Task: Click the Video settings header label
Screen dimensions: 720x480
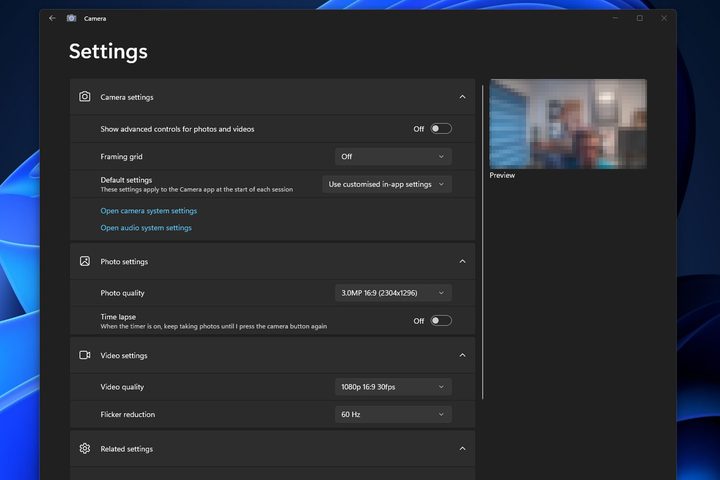Action: [x=124, y=355]
